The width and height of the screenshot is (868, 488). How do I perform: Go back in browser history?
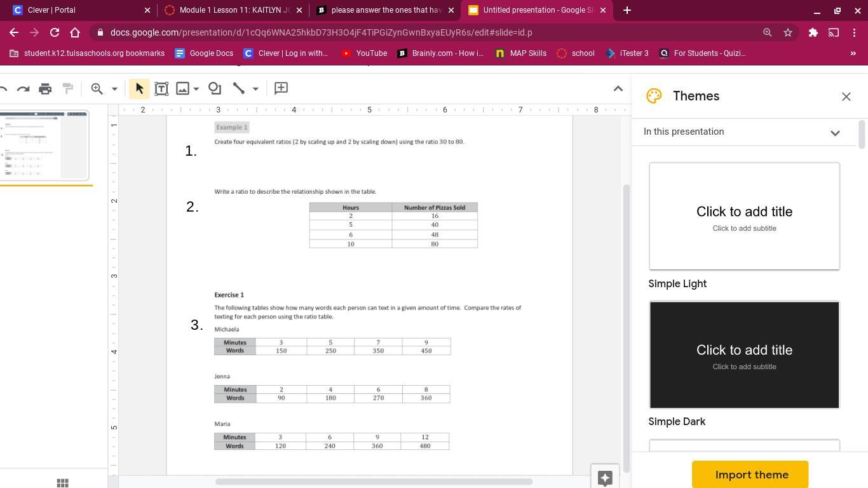pos(14,32)
